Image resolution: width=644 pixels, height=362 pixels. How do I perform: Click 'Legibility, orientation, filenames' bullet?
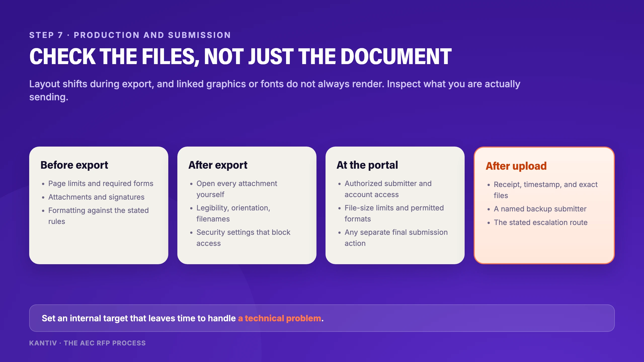coord(233,213)
